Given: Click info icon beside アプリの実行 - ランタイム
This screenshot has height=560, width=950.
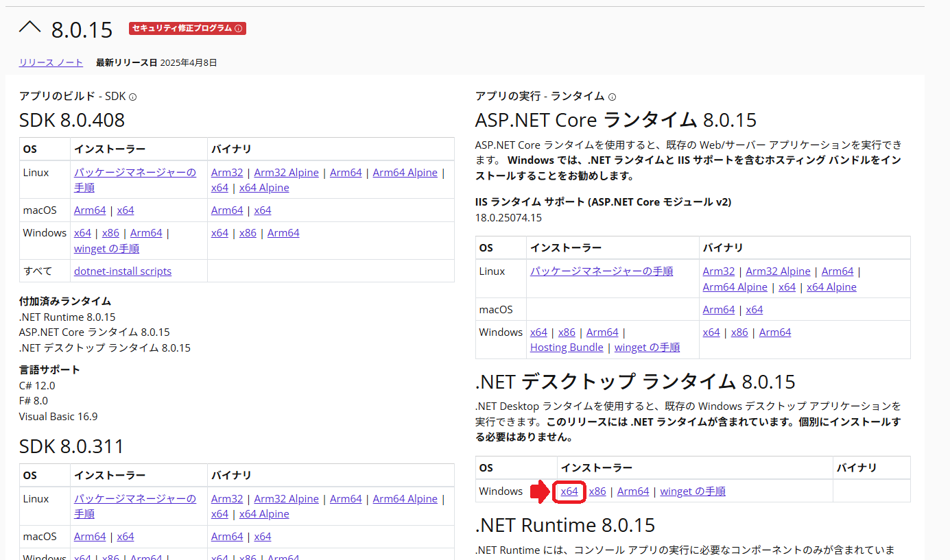Looking at the screenshot, I should coord(612,97).
